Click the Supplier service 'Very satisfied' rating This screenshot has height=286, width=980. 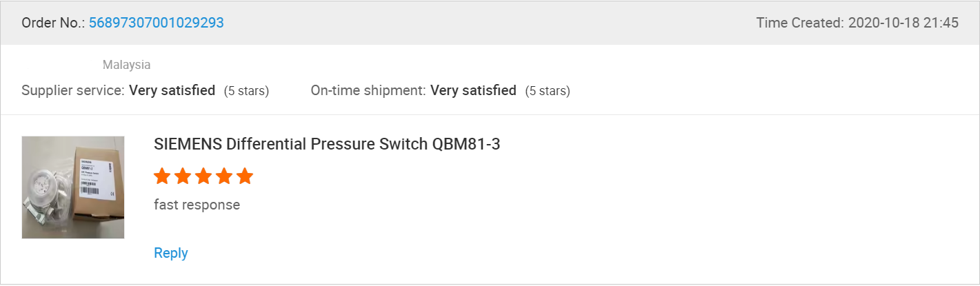coord(172,90)
